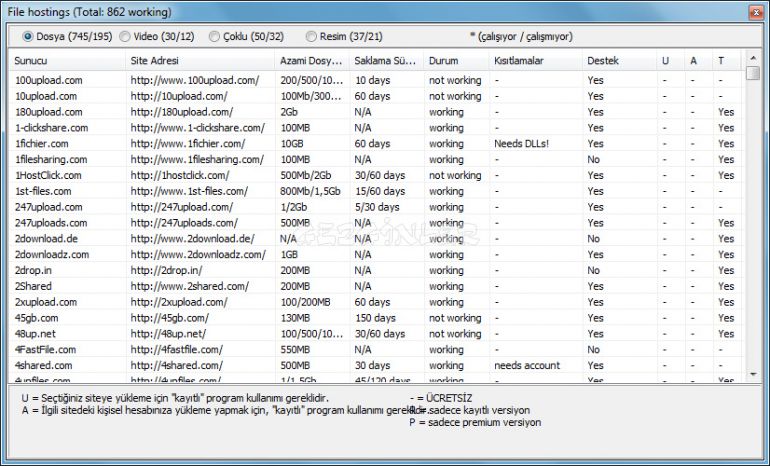This screenshot has height=466, width=770.
Task: Select the 1-clickshare.com row
Action: pyautogui.click(x=376, y=128)
